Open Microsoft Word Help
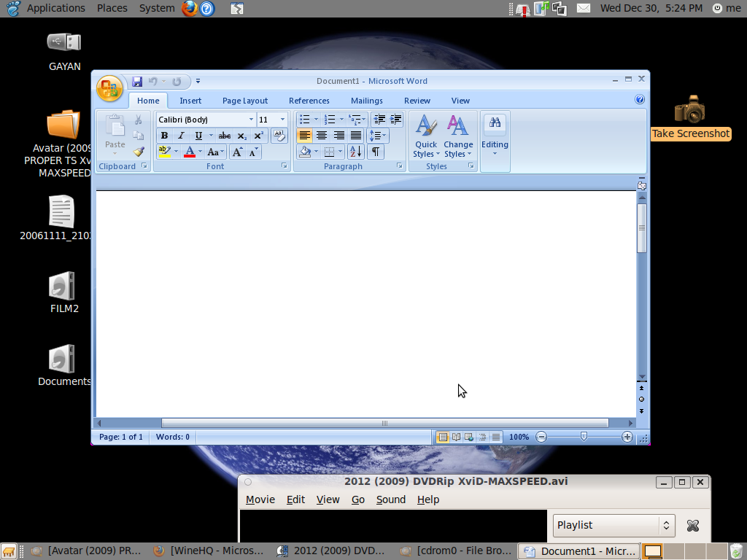Viewport: 747px width, 560px height. pyautogui.click(x=640, y=99)
